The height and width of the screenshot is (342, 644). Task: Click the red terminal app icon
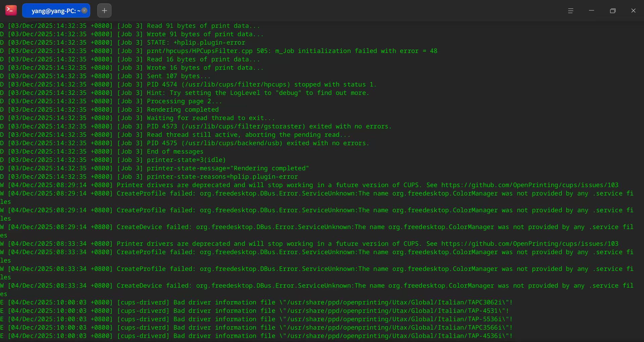click(11, 10)
